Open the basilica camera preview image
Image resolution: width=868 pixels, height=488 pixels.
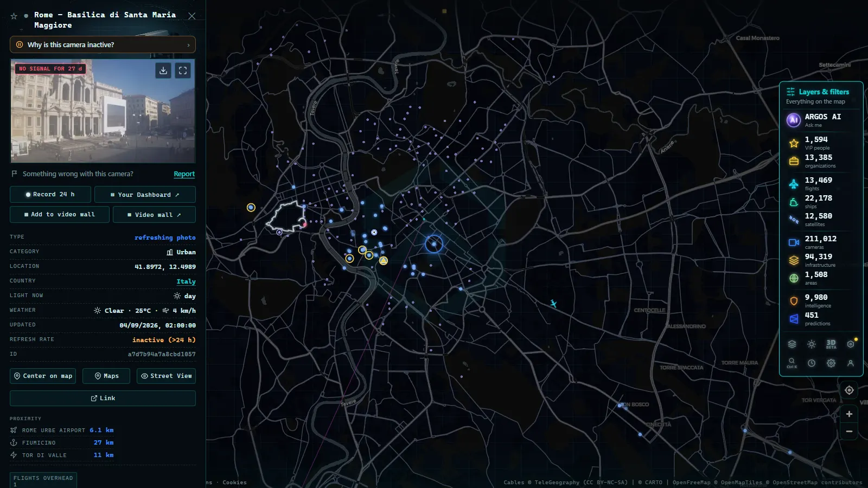pos(103,111)
